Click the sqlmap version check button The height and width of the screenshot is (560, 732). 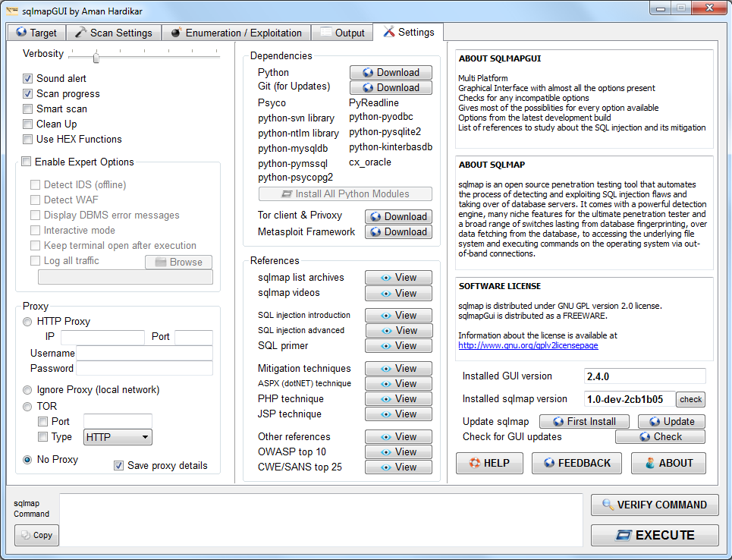690,399
